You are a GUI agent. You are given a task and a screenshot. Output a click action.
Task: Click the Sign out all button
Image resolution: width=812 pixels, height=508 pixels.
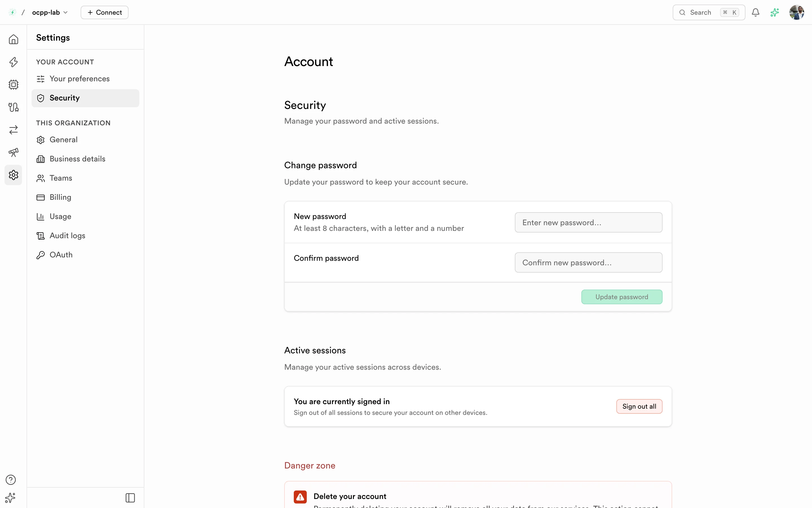pos(639,406)
